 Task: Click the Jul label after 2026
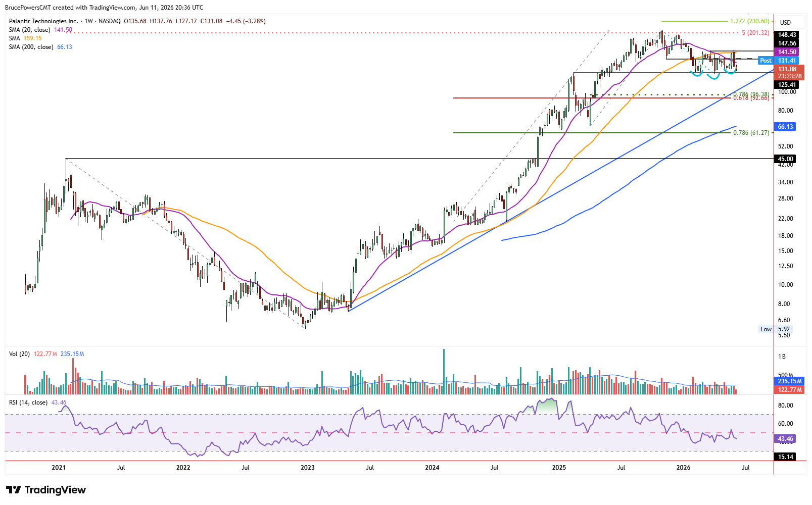[x=745, y=468]
